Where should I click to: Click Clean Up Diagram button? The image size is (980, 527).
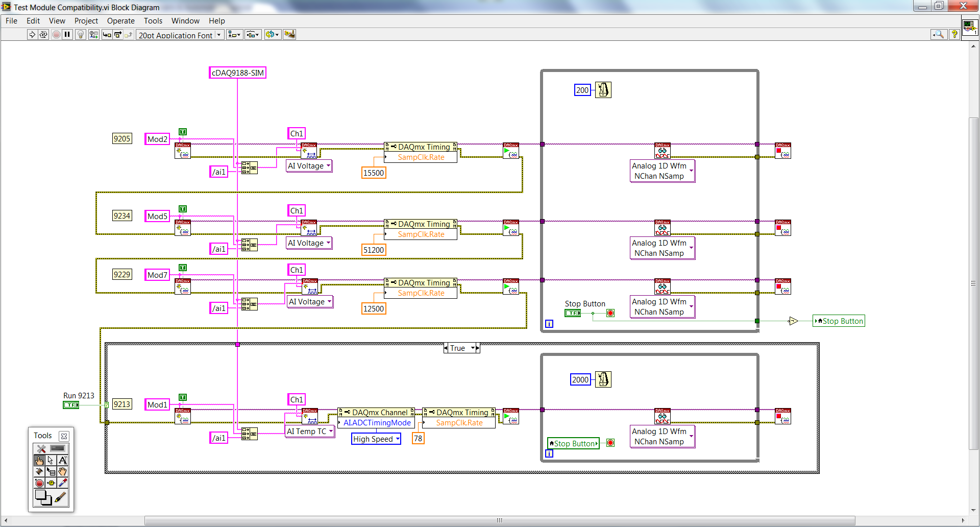click(289, 34)
